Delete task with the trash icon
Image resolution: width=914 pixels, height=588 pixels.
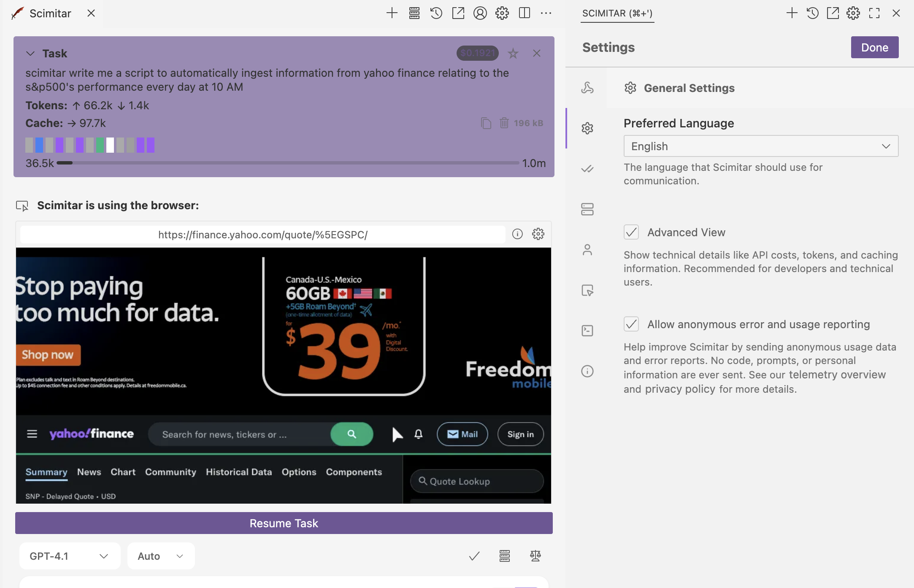click(504, 123)
